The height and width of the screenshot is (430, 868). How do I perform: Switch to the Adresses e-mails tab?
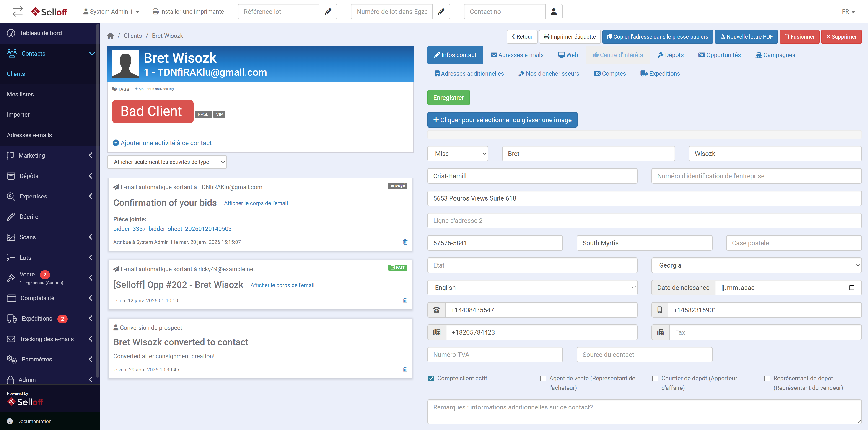[x=517, y=55]
